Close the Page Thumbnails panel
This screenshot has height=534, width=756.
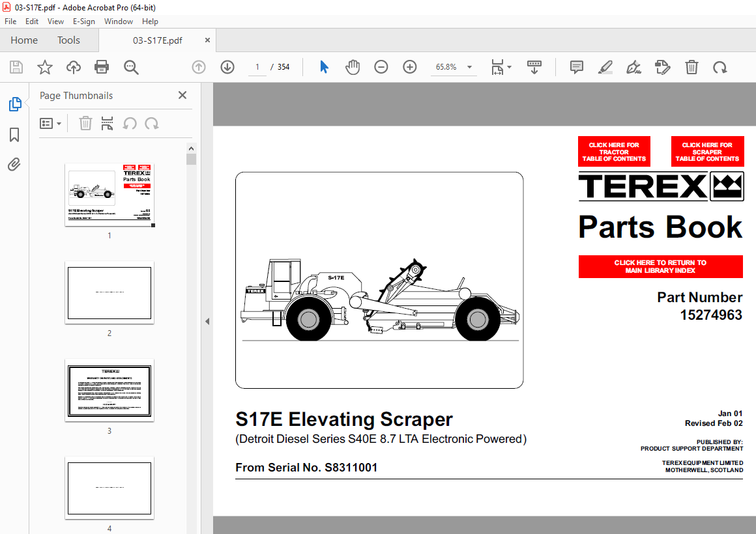tap(182, 96)
